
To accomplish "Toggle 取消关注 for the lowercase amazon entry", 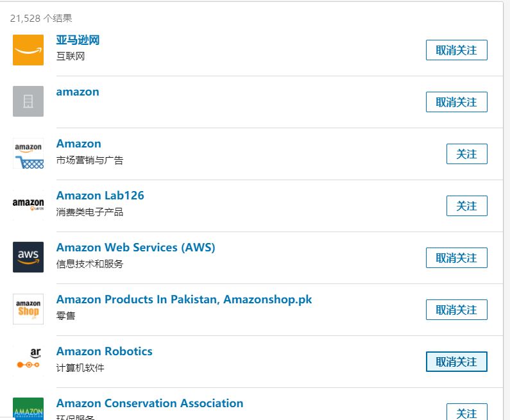I will [x=456, y=102].
